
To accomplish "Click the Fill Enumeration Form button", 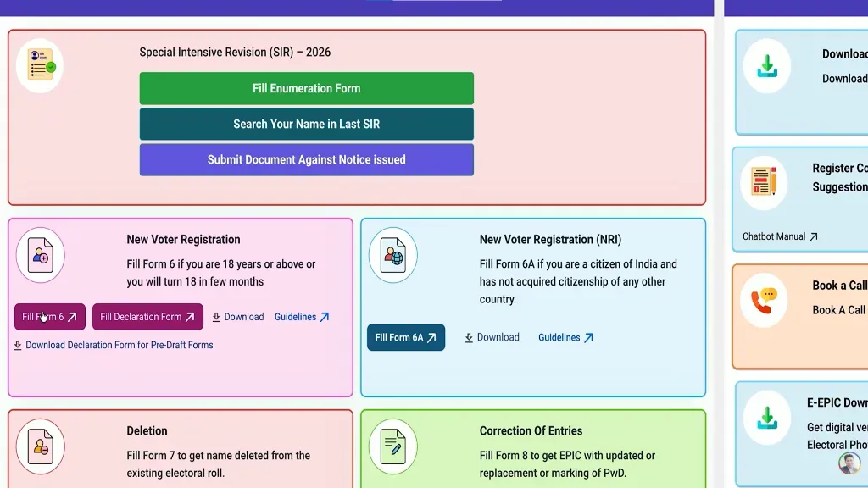I will [306, 88].
